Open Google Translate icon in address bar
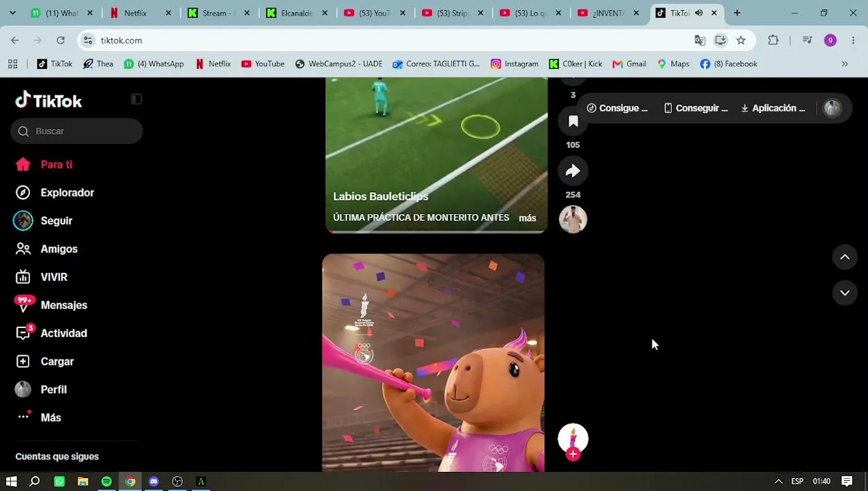Viewport: 868px width, 491px height. tap(700, 40)
